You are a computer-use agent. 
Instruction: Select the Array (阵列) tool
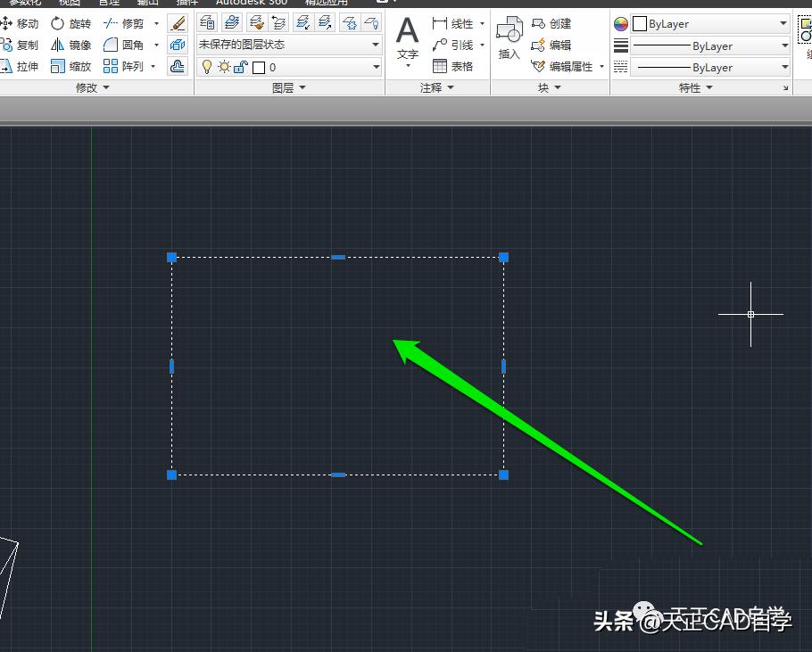[x=123, y=66]
